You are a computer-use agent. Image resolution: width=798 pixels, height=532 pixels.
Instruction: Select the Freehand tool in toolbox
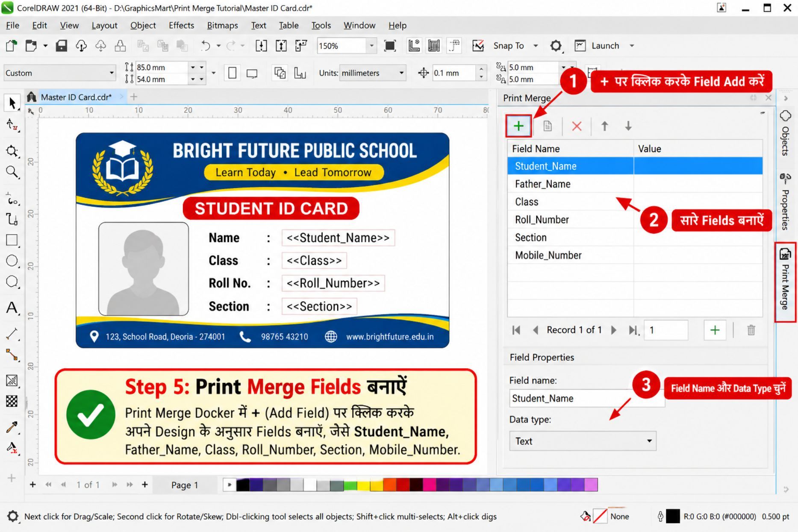pos(12,200)
